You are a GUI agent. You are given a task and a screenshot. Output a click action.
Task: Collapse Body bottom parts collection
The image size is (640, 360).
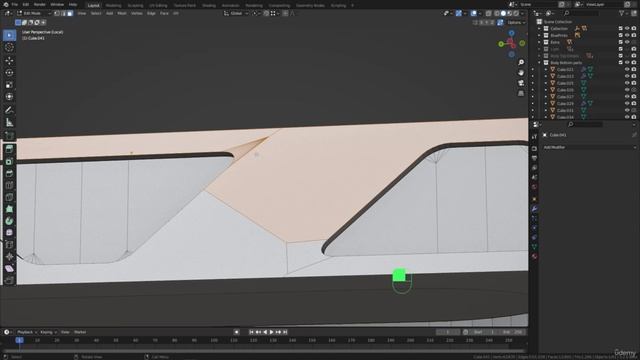point(540,62)
